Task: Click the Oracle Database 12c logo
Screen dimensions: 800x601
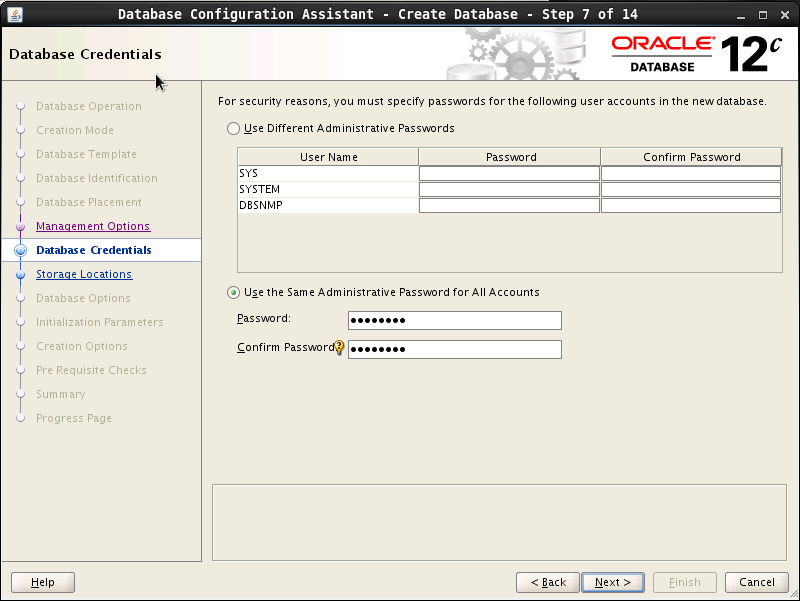Action: (x=694, y=54)
